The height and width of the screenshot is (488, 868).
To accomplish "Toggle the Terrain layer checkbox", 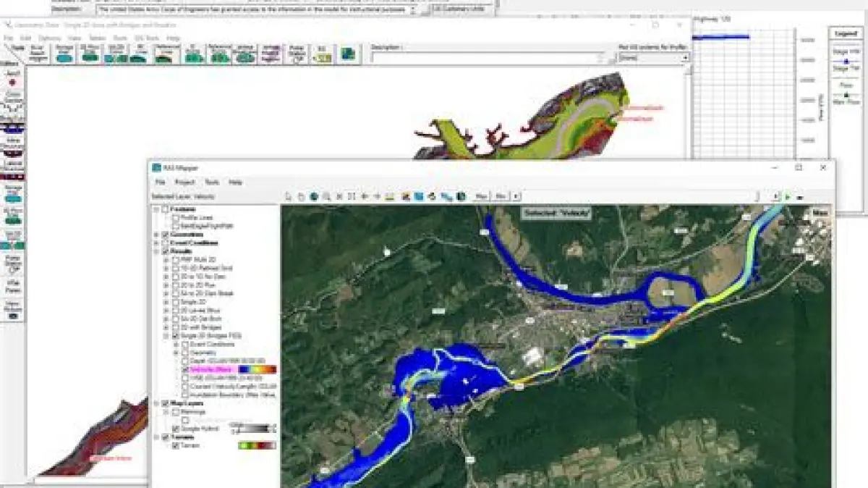I will pyautogui.click(x=176, y=445).
